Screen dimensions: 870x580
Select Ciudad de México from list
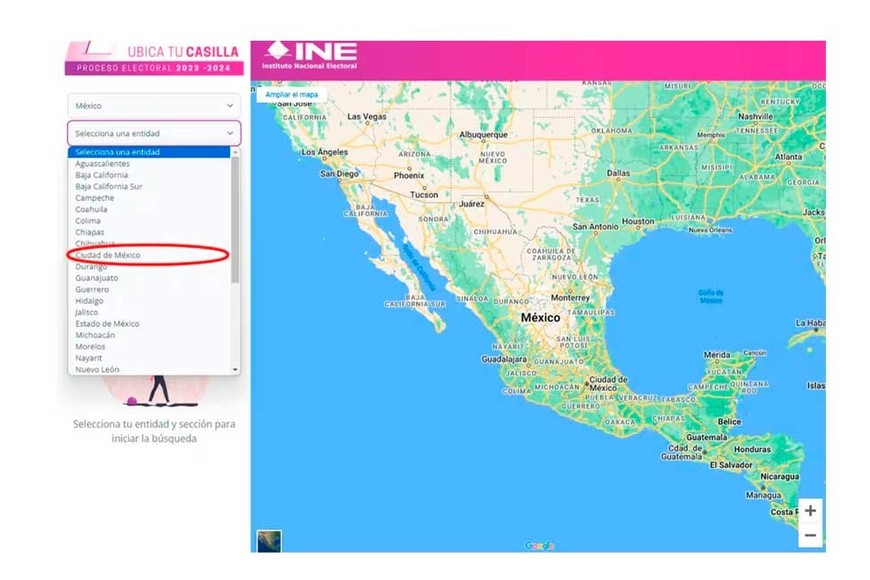(108, 255)
